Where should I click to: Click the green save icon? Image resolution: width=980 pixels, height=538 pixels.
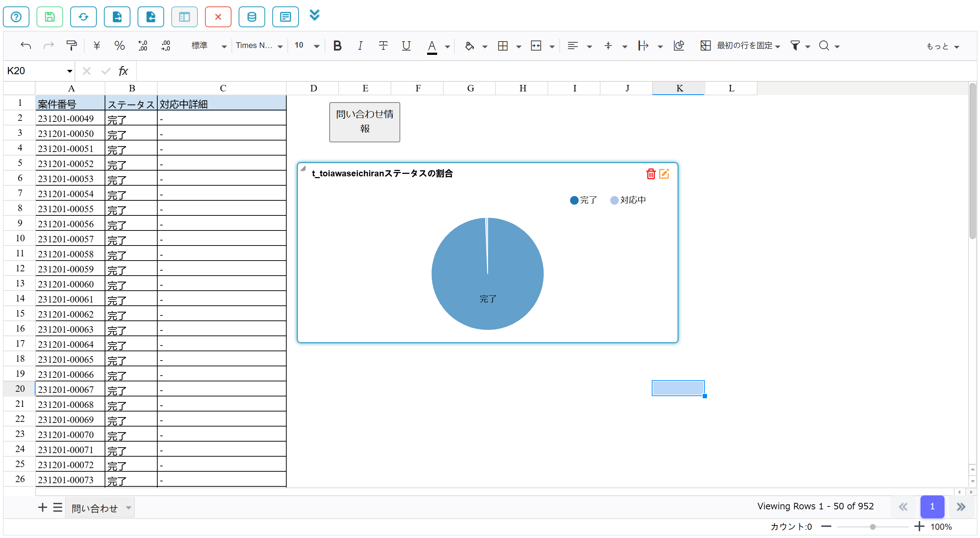pos(50,17)
